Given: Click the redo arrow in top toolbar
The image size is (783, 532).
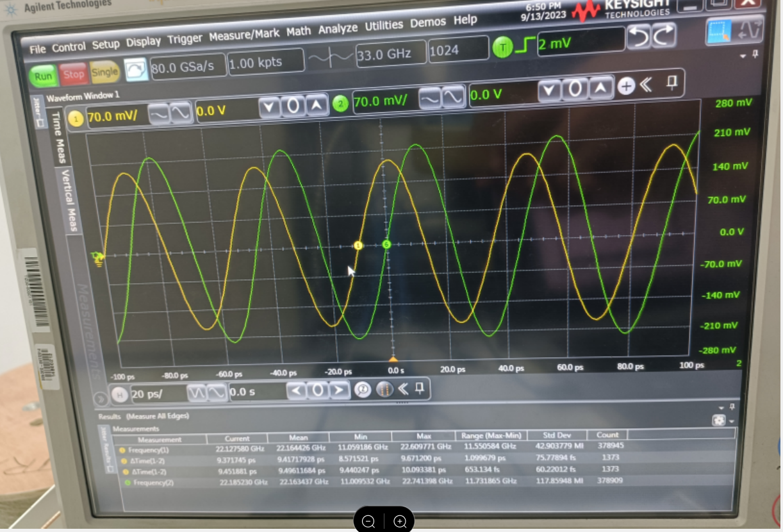Looking at the screenshot, I should tap(664, 35).
